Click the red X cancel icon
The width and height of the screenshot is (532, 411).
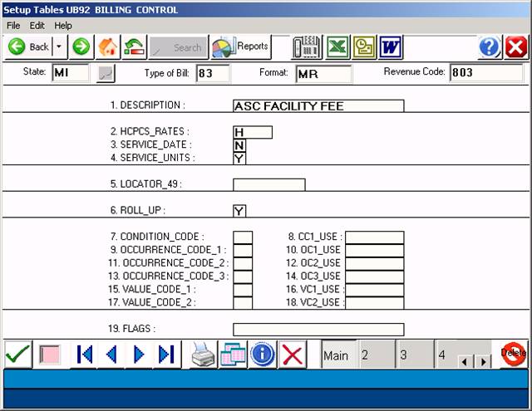click(x=293, y=355)
